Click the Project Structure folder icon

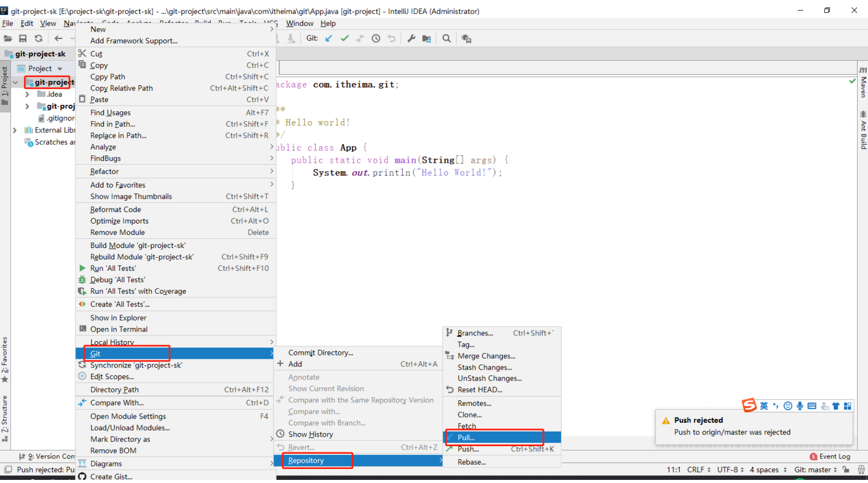coord(426,38)
